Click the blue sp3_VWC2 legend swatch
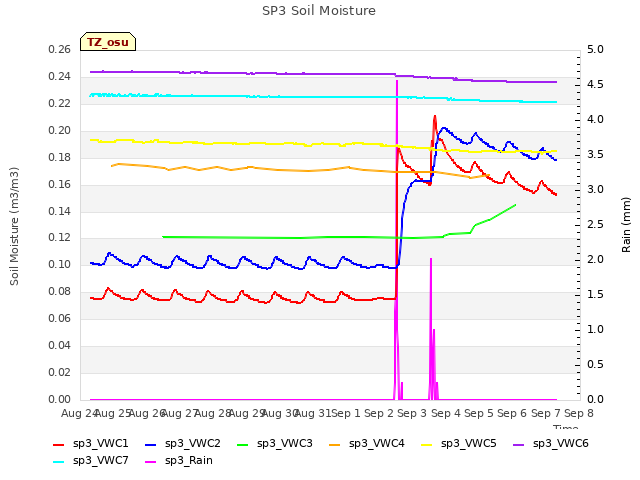640x480 pixels. (x=151, y=444)
